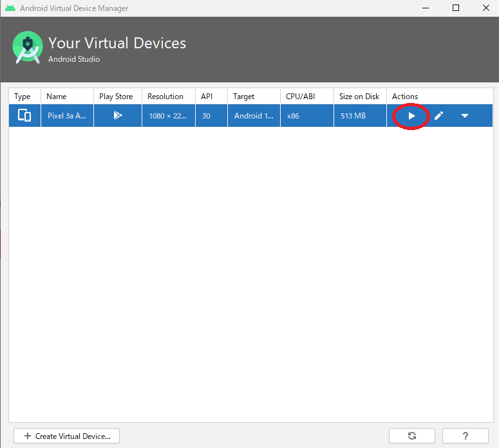
Task: Refresh the virtual device list
Action: (412, 436)
